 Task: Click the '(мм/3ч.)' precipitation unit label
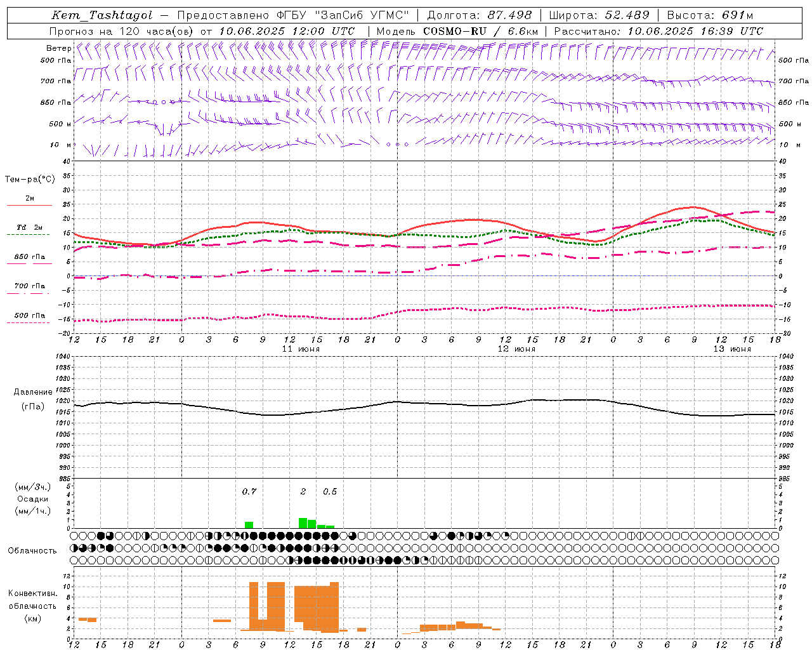point(33,487)
